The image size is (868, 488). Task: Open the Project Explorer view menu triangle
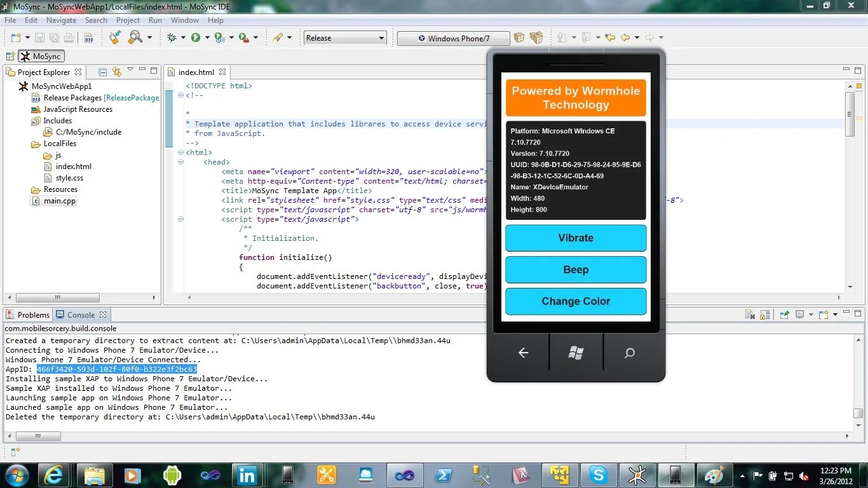(130, 70)
